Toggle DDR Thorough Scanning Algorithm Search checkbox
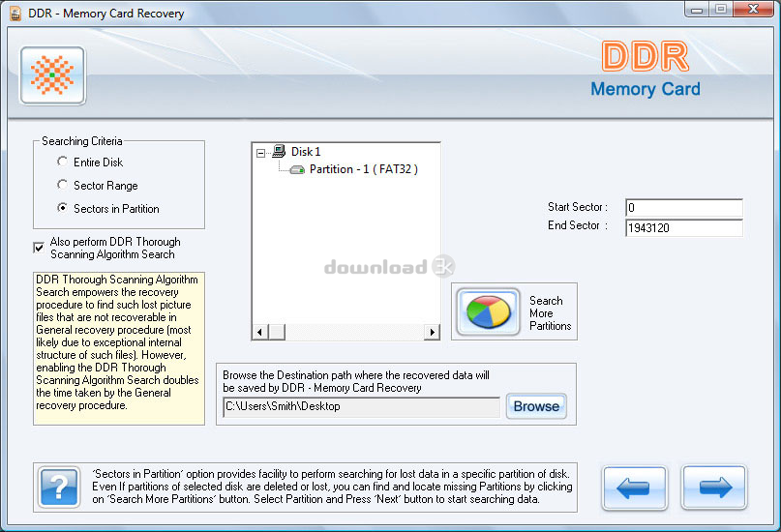The height and width of the screenshot is (532, 781). (39, 248)
